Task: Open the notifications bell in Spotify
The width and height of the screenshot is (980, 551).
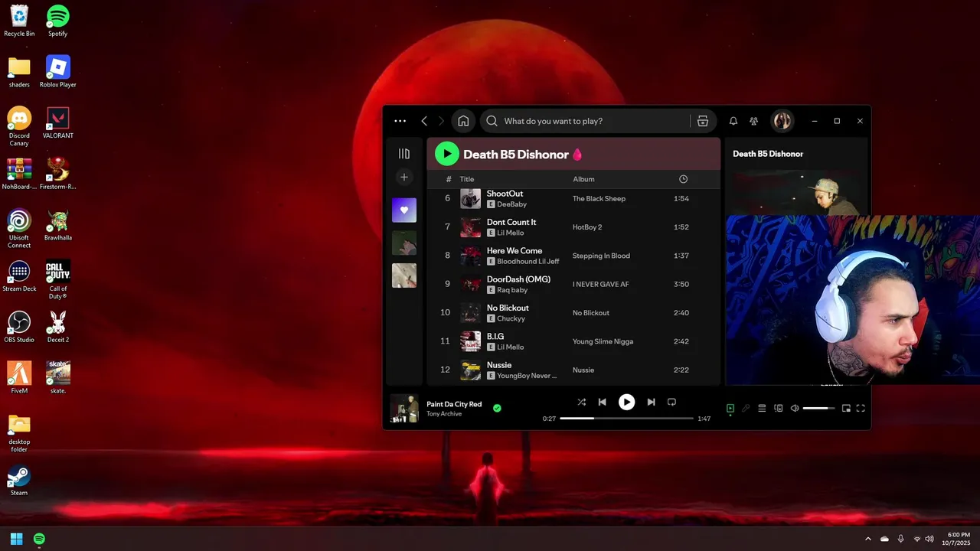Action: [x=733, y=121]
